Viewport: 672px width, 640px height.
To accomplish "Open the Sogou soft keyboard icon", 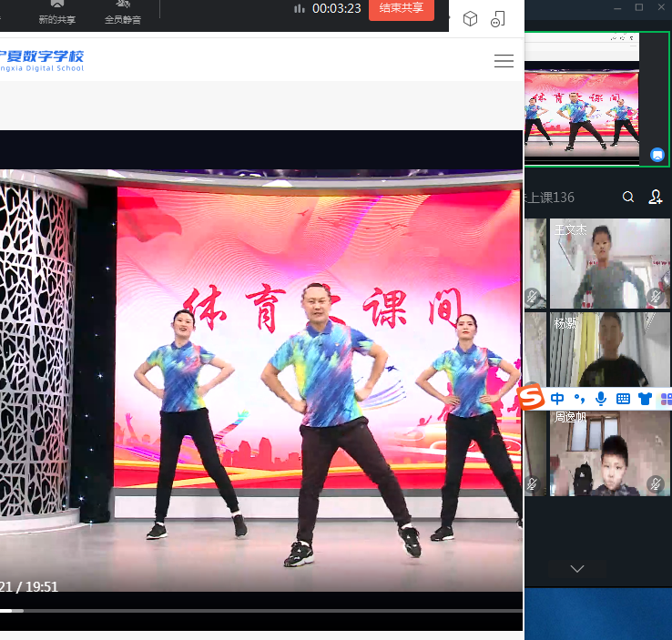I will 623,399.
